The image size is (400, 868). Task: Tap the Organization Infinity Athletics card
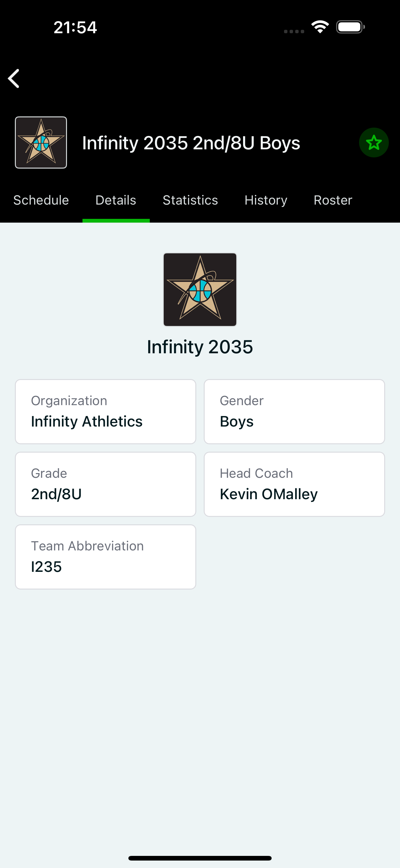(105, 411)
